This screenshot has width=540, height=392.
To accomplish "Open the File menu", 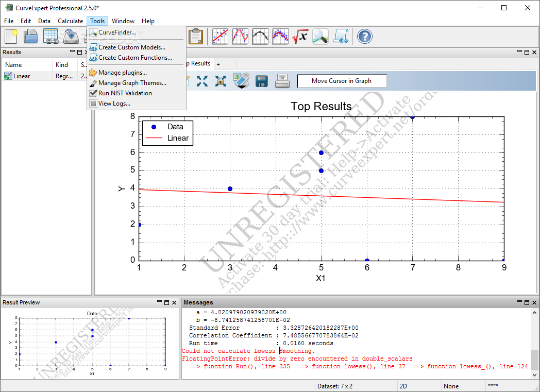I will coord(9,21).
